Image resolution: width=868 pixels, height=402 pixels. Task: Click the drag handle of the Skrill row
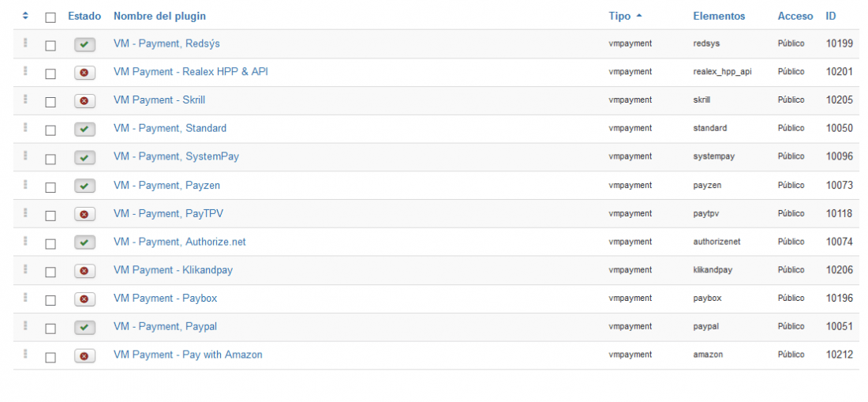pyautogui.click(x=25, y=99)
